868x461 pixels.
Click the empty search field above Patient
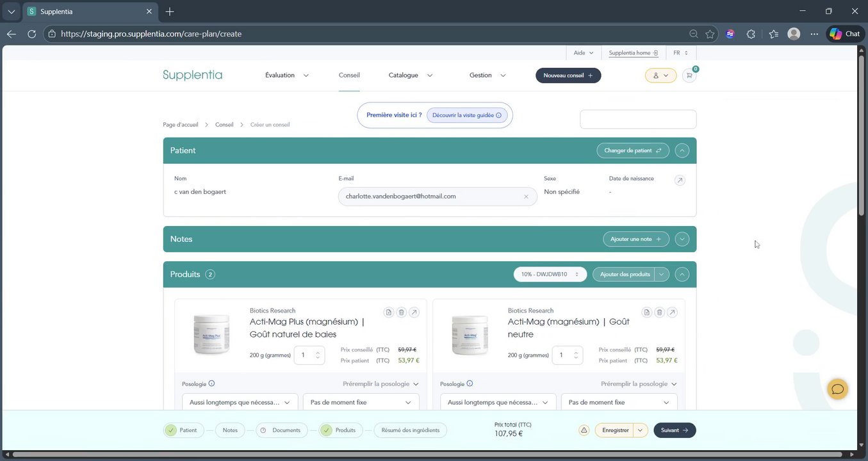pos(638,119)
